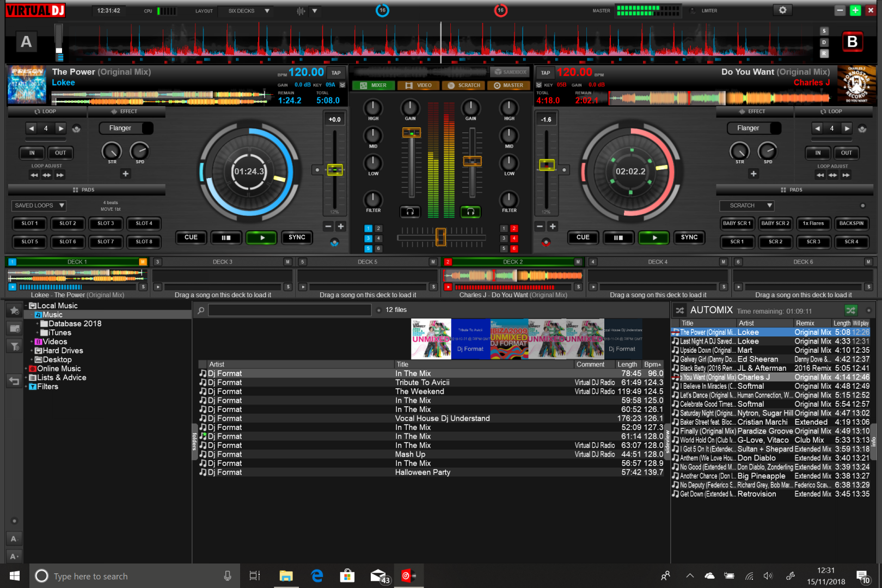Viewport: 882px width, 588px height.
Task: Expand the Lists & Advice folder
Action: (26, 378)
